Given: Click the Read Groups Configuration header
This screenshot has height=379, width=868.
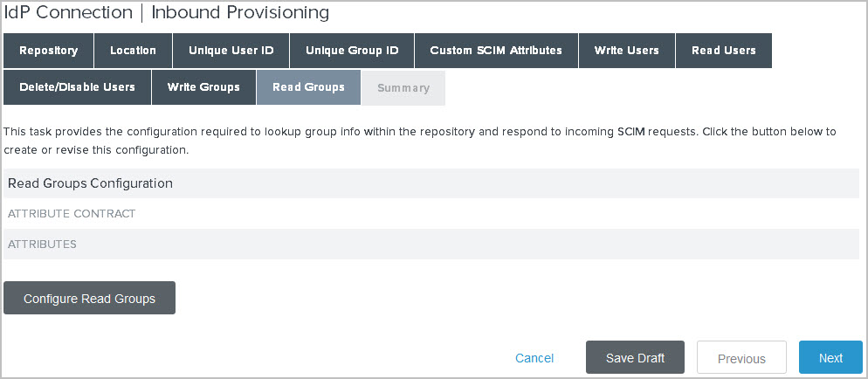Looking at the screenshot, I should [x=90, y=183].
